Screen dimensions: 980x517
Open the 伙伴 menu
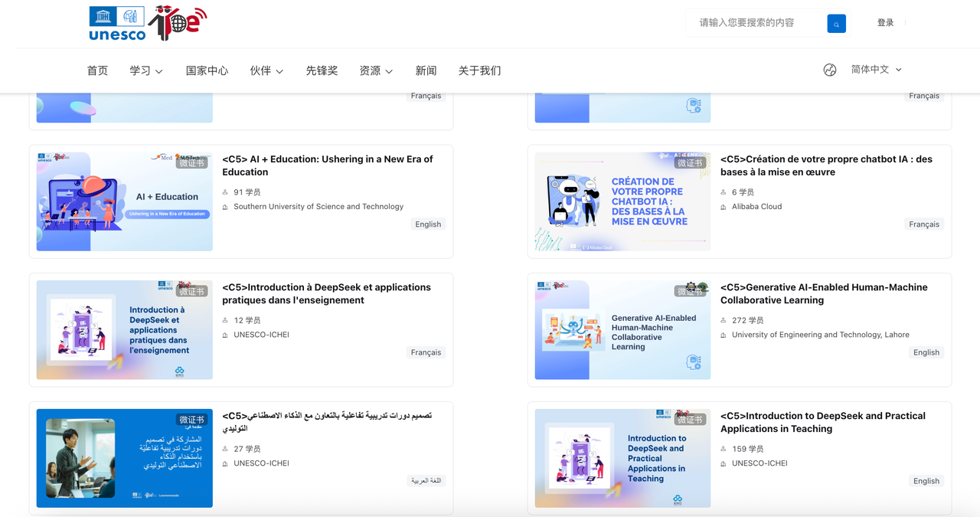tap(266, 70)
